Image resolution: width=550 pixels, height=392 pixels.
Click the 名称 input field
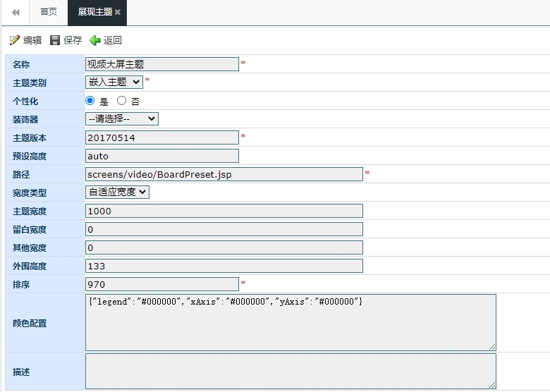point(162,64)
